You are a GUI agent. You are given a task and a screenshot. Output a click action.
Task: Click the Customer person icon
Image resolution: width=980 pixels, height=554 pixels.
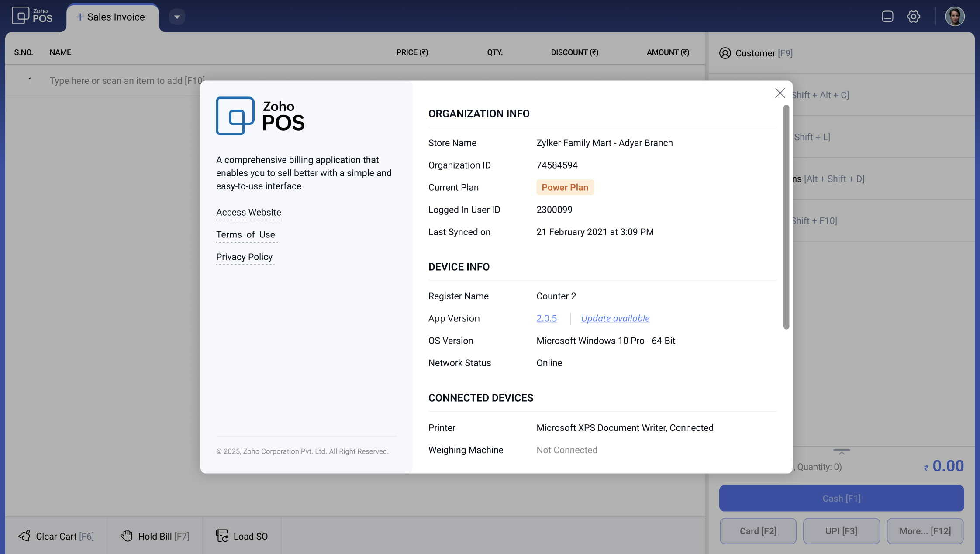tap(725, 53)
